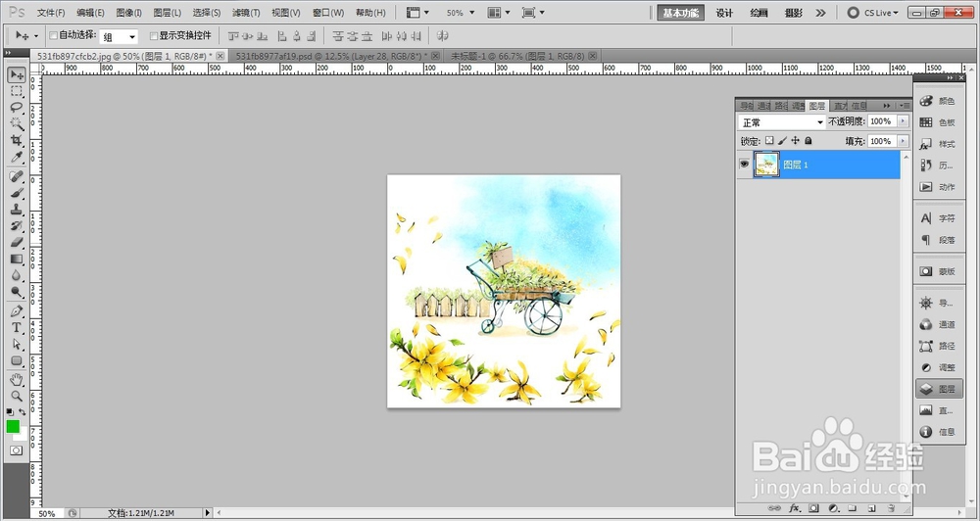Select the Dodge tool
Screen dimensions: 980x521
[x=17, y=291]
